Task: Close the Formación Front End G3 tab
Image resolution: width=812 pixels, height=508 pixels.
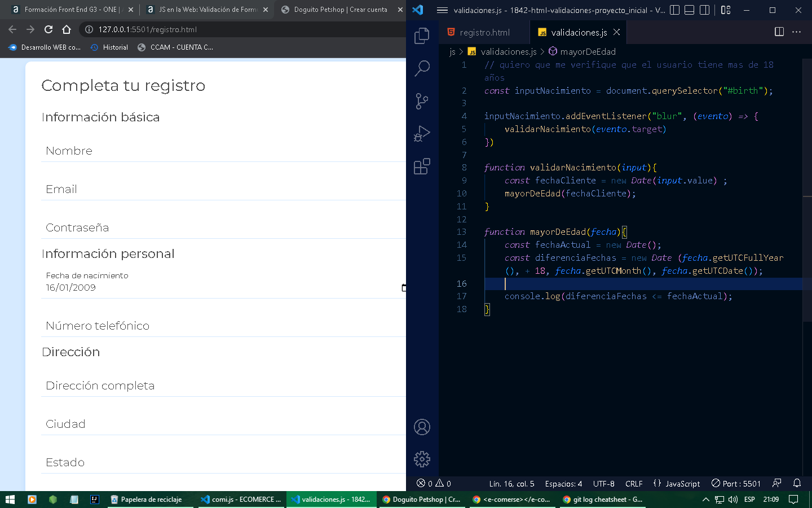Action: point(131,10)
